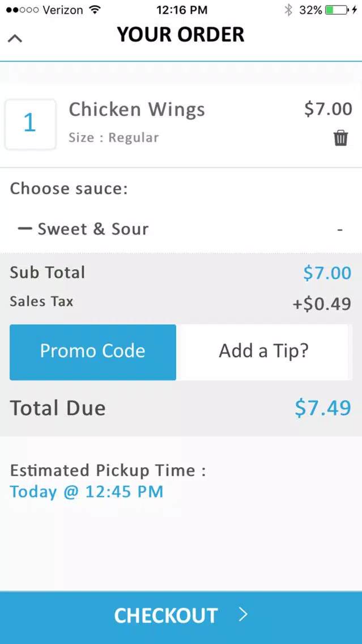Open the Add a Tip? tab
The height and width of the screenshot is (644, 362).
264,352
